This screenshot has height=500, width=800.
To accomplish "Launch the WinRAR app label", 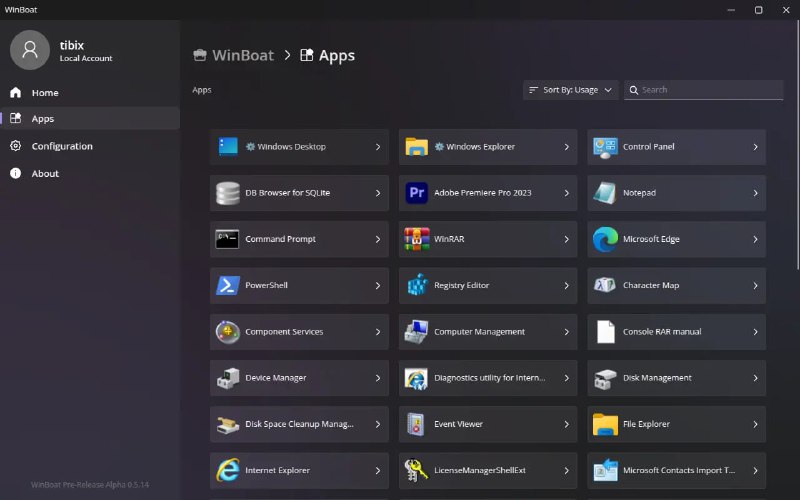I will [449, 239].
